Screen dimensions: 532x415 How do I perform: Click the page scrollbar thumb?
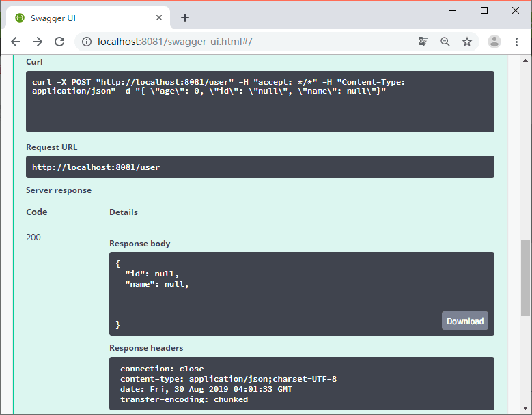[x=525, y=278]
